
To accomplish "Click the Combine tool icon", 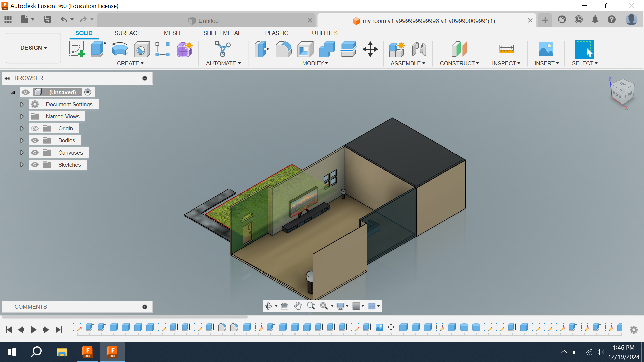I will coord(327,49).
